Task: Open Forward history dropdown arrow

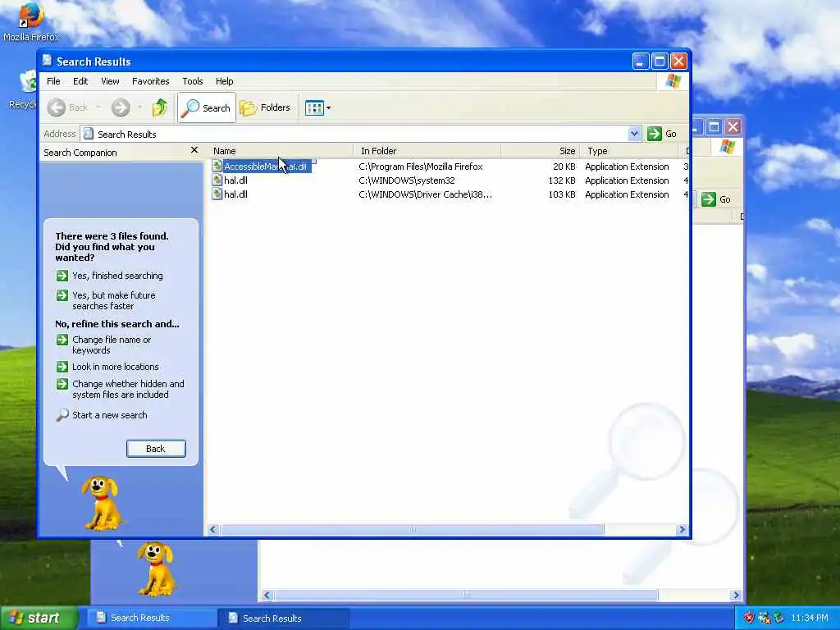Action: (139, 107)
